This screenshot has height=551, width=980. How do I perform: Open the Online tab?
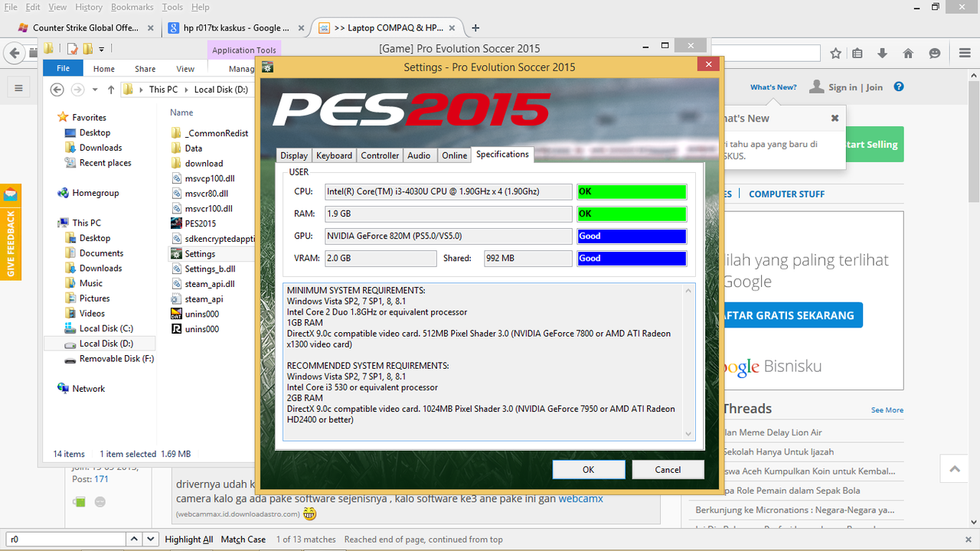454,155
